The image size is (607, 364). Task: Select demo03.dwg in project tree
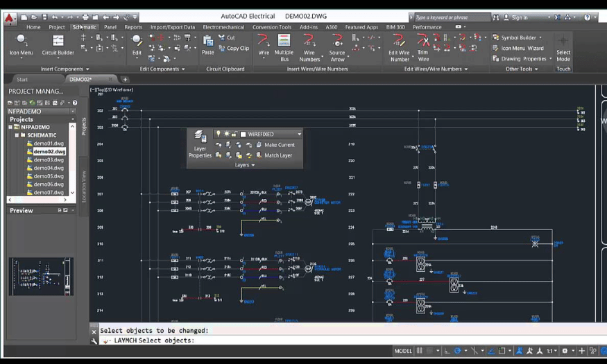[x=45, y=159]
